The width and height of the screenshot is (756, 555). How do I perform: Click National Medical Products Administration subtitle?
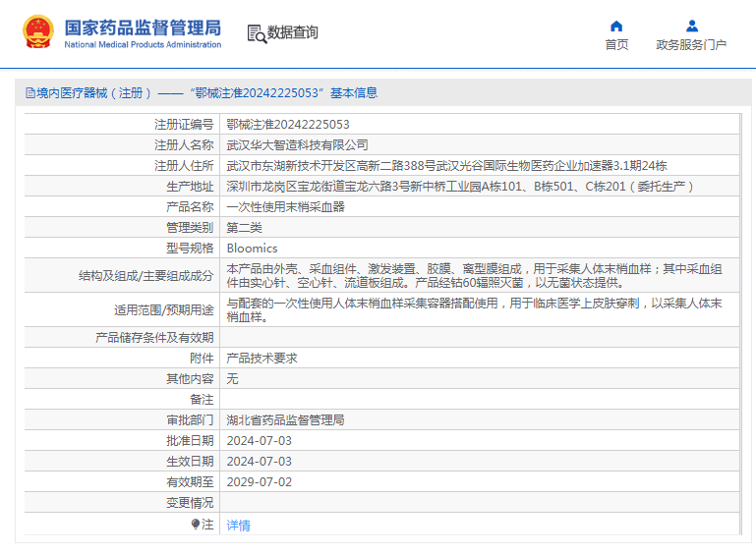(x=143, y=44)
